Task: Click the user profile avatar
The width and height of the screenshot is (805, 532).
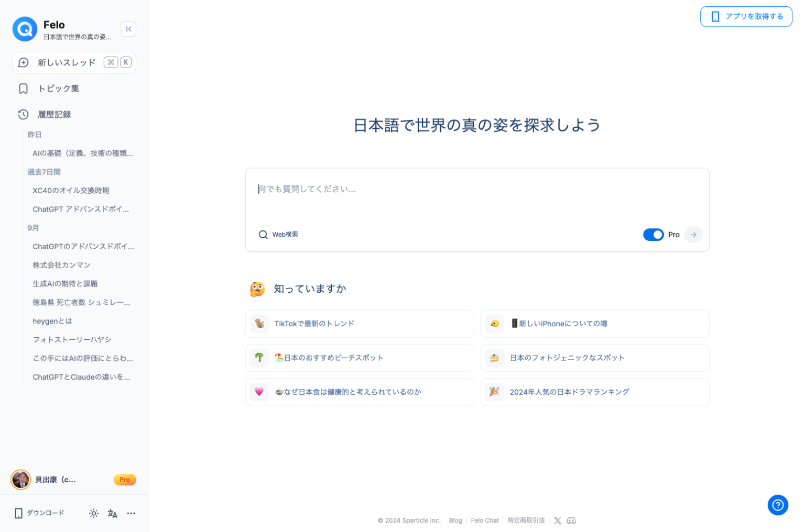Action: [21, 480]
